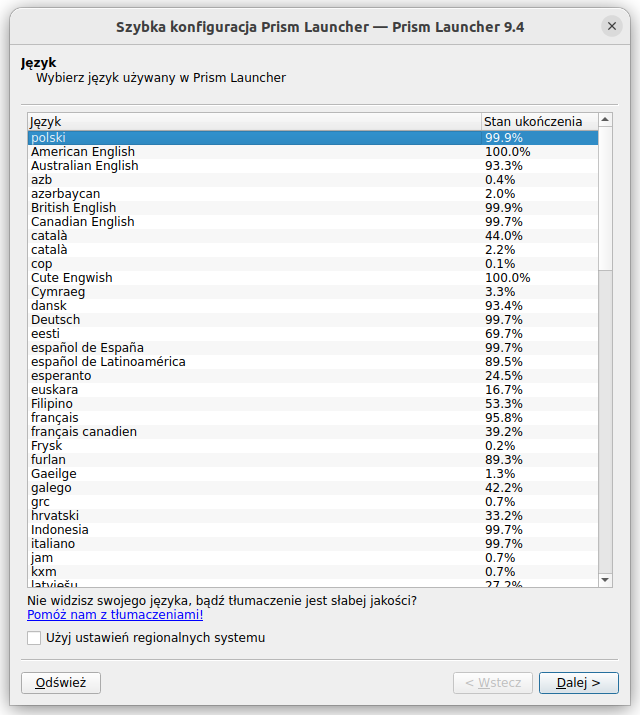Image resolution: width=640 pixels, height=715 pixels.
Task: Enable the system regional settings checkbox
Action: click(34, 638)
